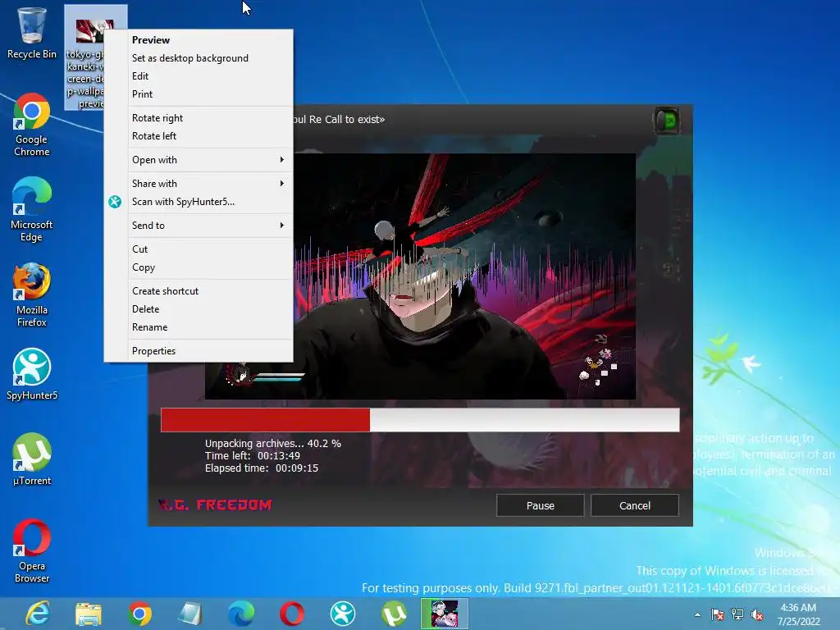The height and width of the screenshot is (630, 840).
Task: Show hidden system tray icons
Action: (697, 614)
